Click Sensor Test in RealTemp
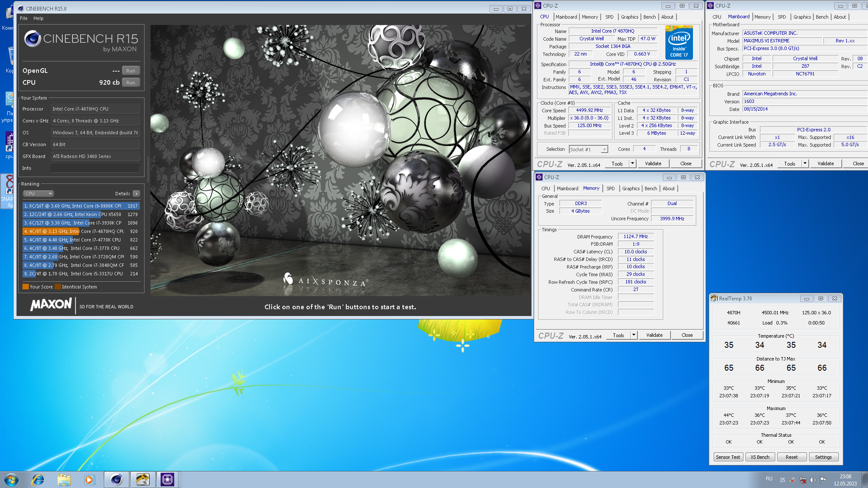This screenshot has width=868, height=488. pos(728,457)
